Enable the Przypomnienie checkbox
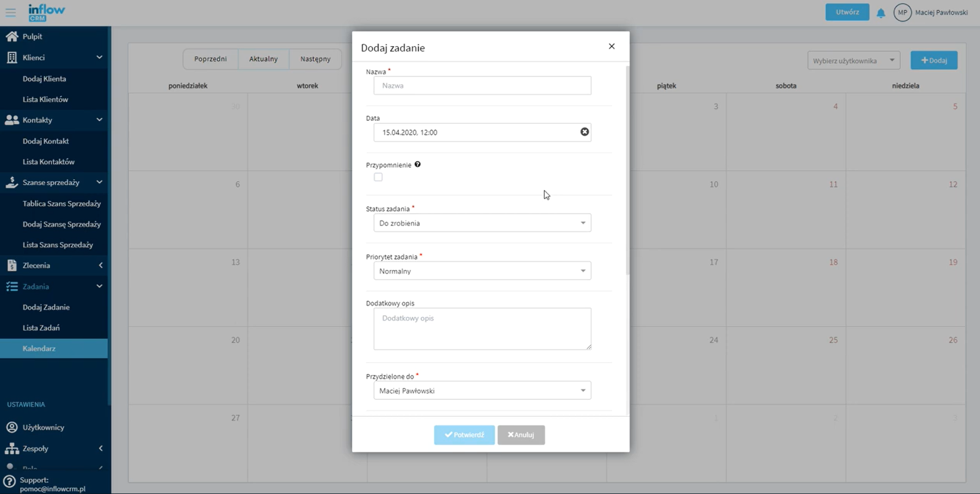 pos(378,177)
